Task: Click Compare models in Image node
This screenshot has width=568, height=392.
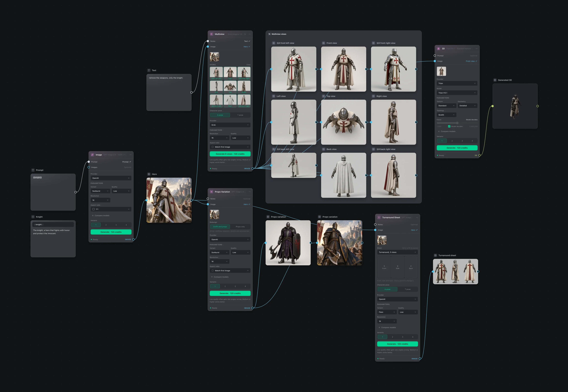Action: [x=101, y=216]
